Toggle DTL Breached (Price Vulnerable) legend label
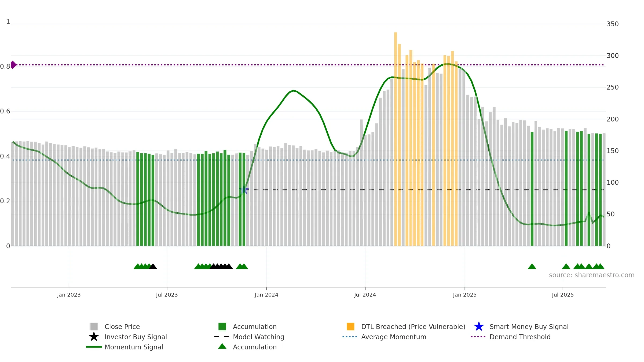Viewport: 644px width, 362px height. click(x=413, y=327)
